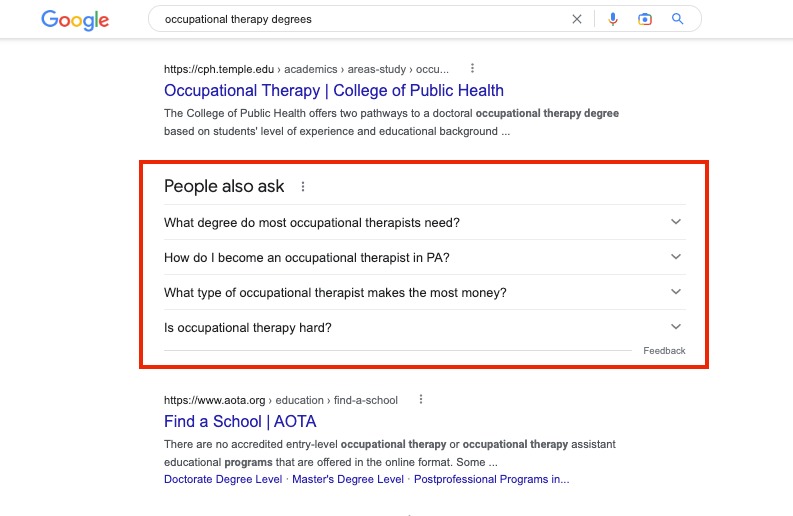Expand 'What type of occupational therapist makes the most money?'

(x=676, y=292)
